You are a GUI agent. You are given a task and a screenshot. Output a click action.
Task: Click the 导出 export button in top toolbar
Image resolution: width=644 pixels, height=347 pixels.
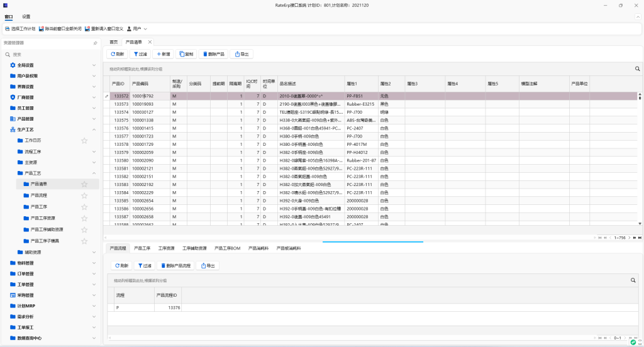[x=242, y=54]
